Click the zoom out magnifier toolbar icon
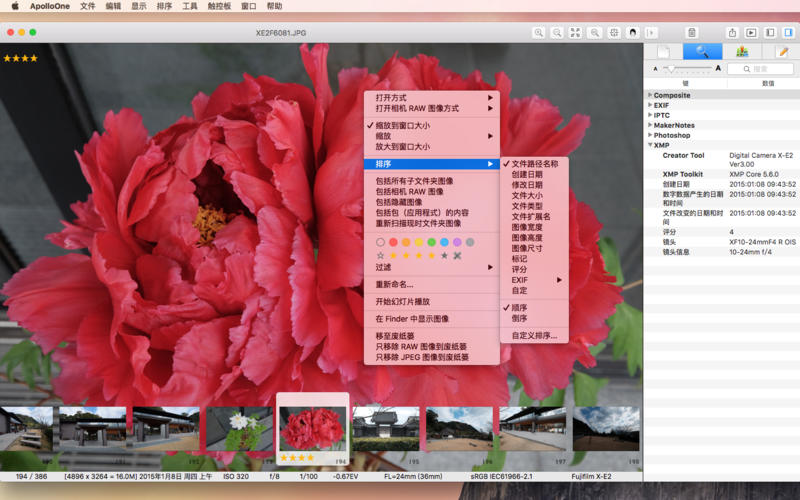Screen dimensions: 800x500 point(557,33)
